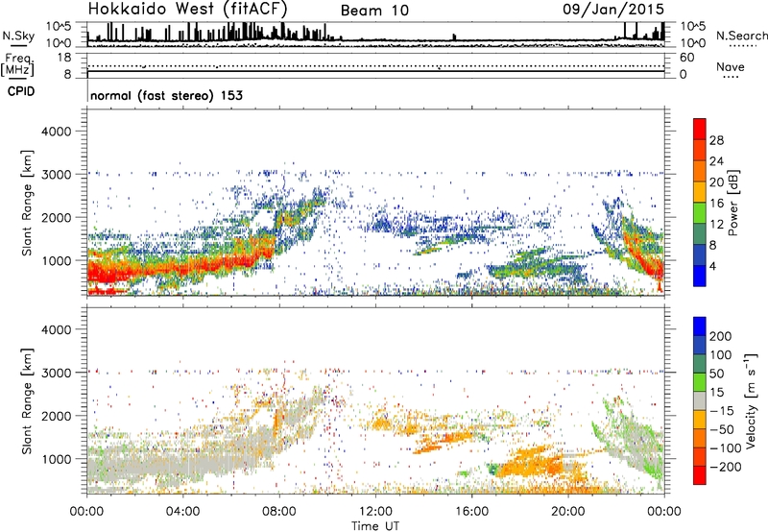
Task: Click the date '09/Jan/2015'
Action: [x=613, y=9]
